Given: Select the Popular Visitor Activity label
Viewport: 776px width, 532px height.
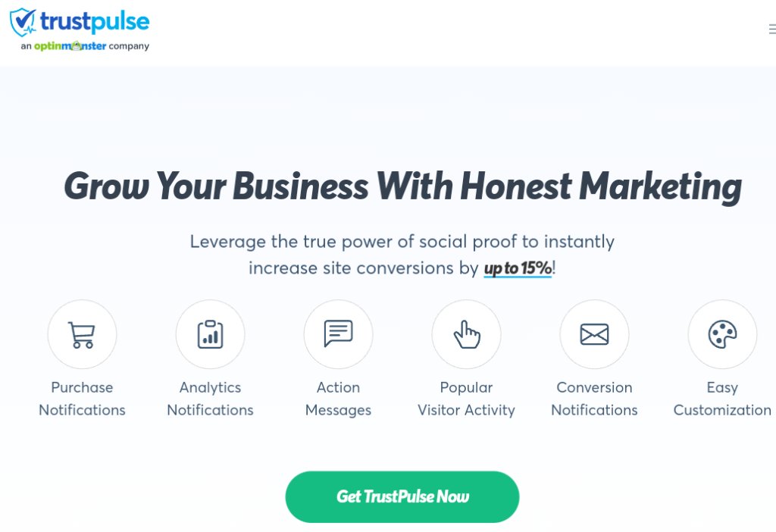Looking at the screenshot, I should tap(466, 399).
